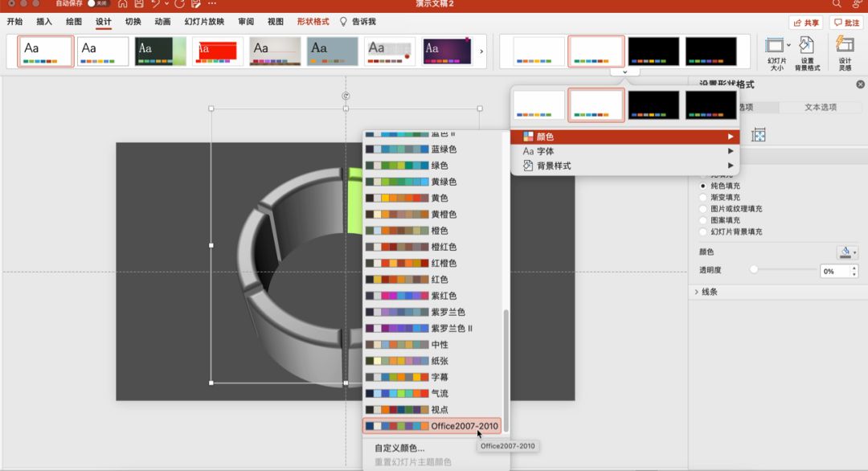
Task: Open the 视图 tab
Action: click(275, 22)
